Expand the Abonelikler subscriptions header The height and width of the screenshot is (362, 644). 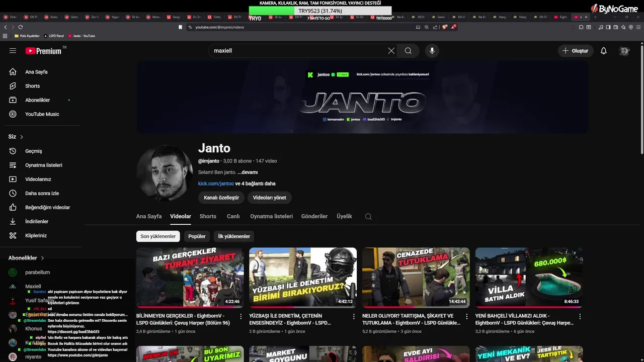click(x=26, y=258)
